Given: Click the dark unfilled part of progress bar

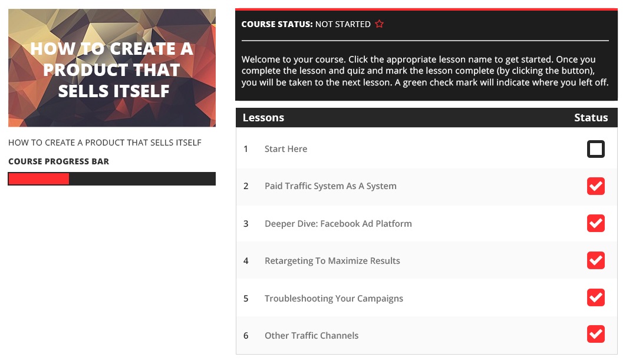Looking at the screenshot, I should (141, 178).
